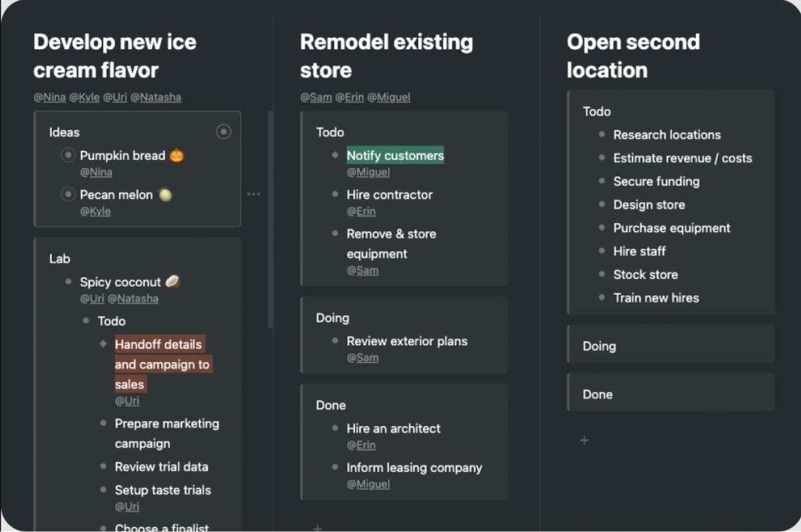Open @Natasha mention under the ice cream flavor title
The height and width of the screenshot is (532, 801).
156,97
